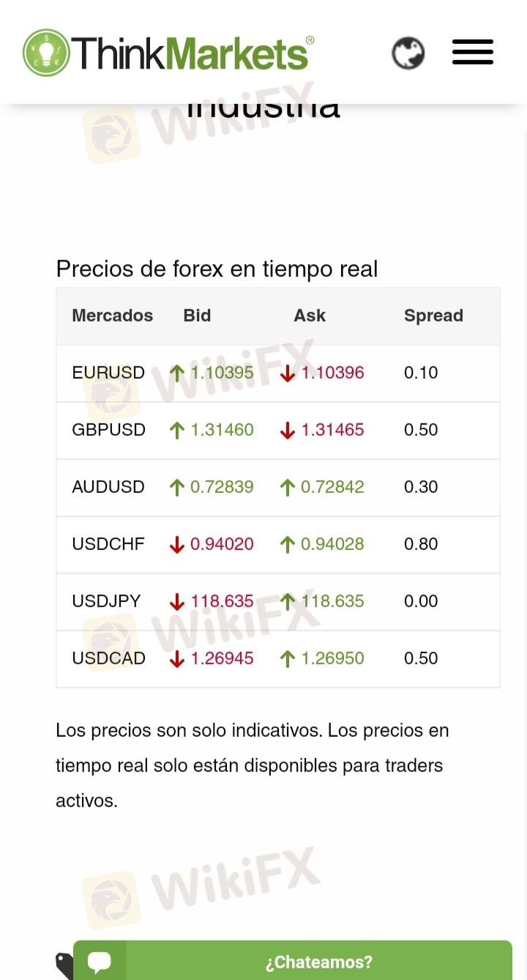Open the hamburger navigation menu
The width and height of the screenshot is (527, 980).
point(473,53)
